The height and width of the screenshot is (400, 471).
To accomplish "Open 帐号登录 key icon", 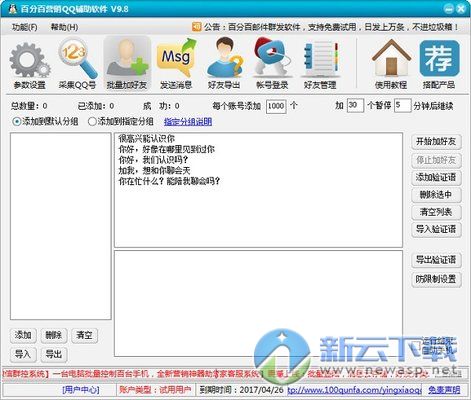I will 272,64.
